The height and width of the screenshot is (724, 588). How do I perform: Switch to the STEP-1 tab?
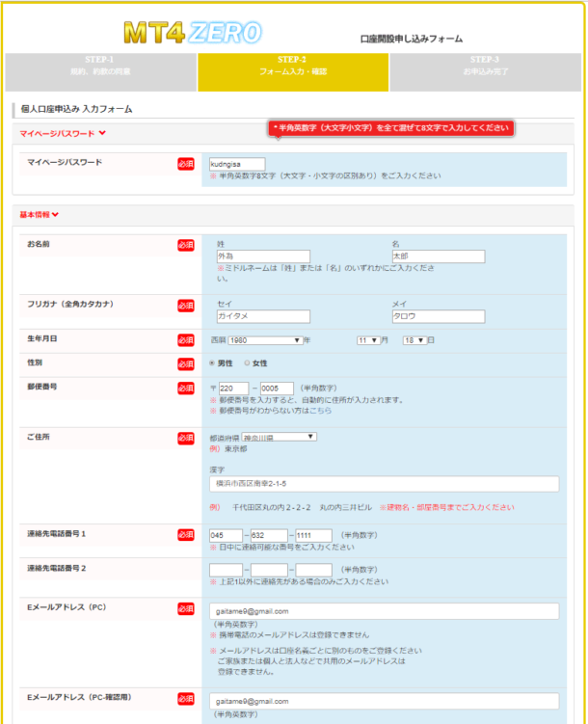tap(100, 66)
